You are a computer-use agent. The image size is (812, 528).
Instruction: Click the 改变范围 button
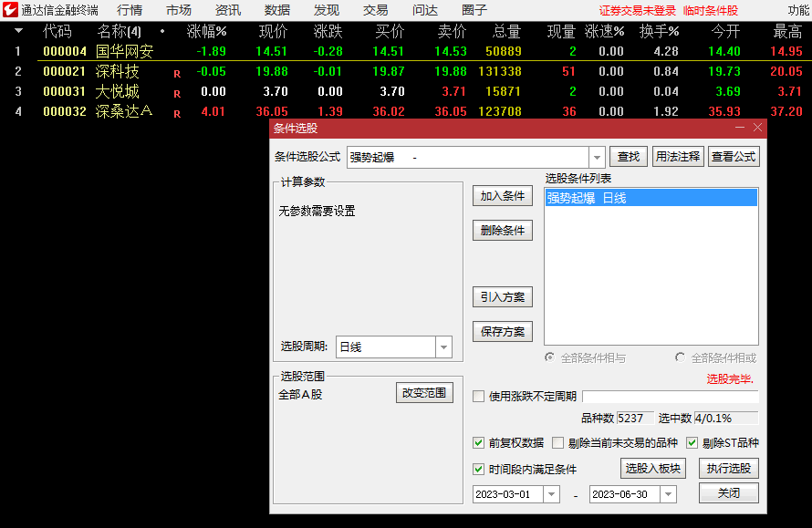pos(424,393)
